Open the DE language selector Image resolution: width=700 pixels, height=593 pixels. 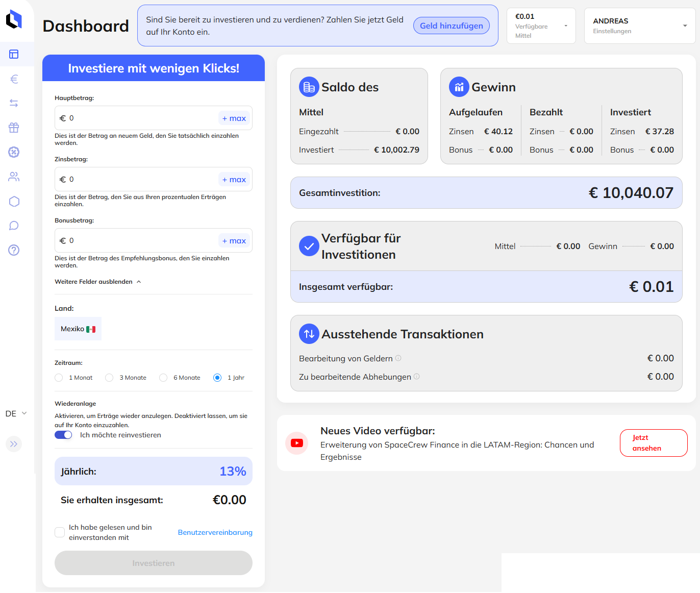pyautogui.click(x=16, y=413)
